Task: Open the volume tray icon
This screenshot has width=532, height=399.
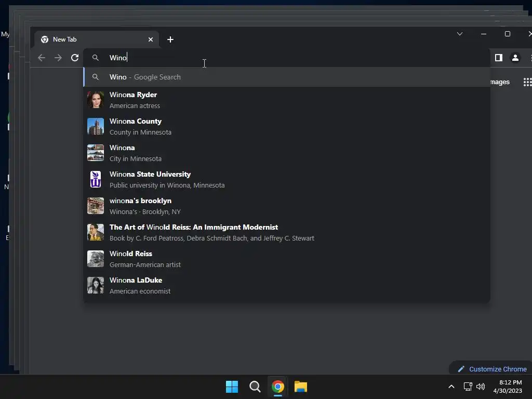Action: (x=481, y=387)
